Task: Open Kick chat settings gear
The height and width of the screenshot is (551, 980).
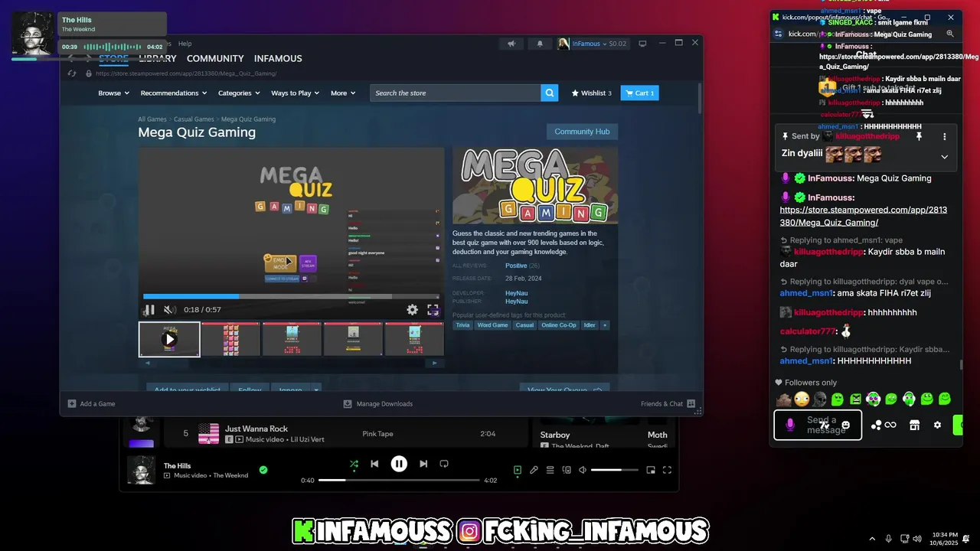Action: click(x=937, y=425)
